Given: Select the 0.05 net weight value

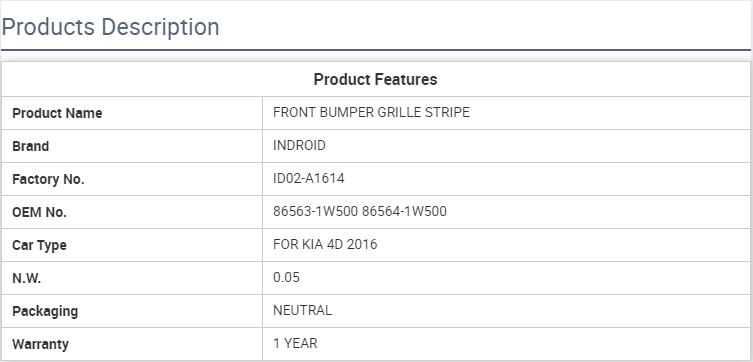Looking at the screenshot, I should tap(286, 278).
